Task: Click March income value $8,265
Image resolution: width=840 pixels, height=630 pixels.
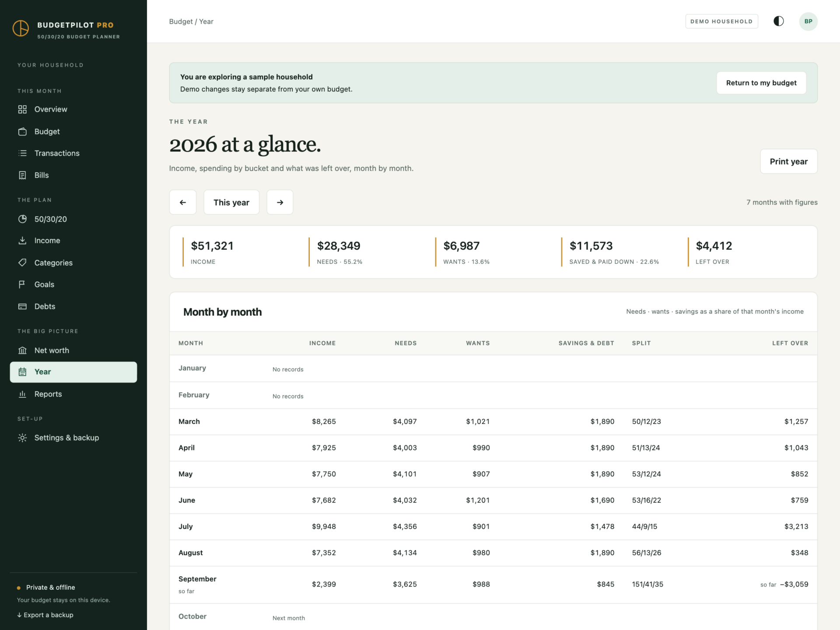Action: pyautogui.click(x=324, y=421)
